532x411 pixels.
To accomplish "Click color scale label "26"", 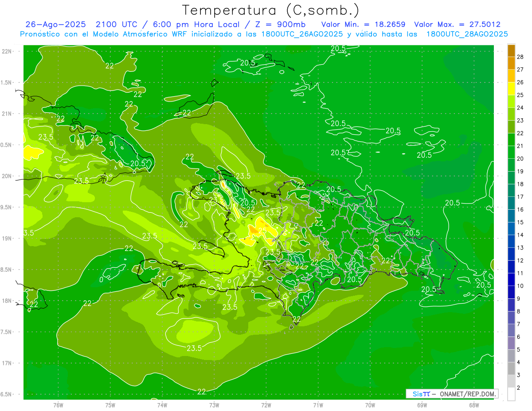I will [520, 82].
